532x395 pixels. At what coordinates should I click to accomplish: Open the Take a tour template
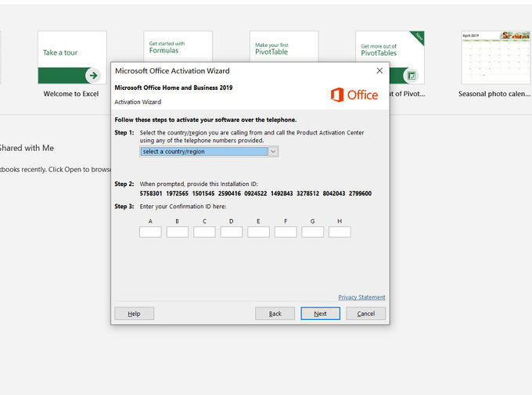72,57
